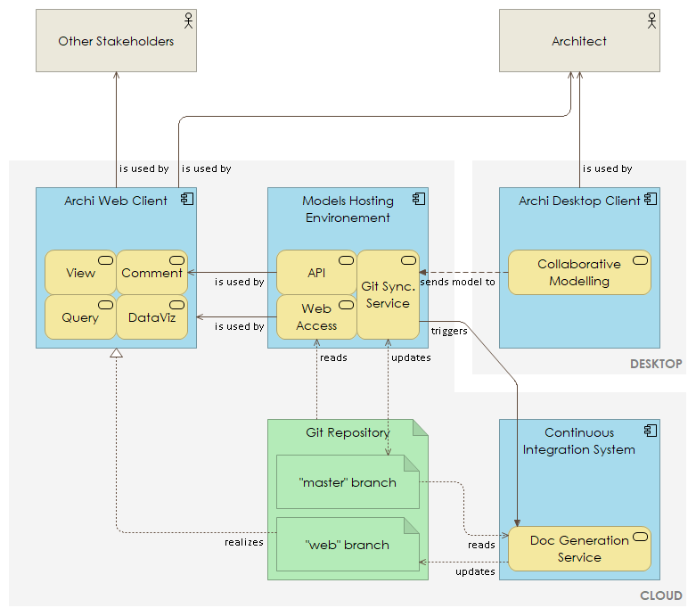Select the Query service element
696x616 pixels.
coord(80,317)
